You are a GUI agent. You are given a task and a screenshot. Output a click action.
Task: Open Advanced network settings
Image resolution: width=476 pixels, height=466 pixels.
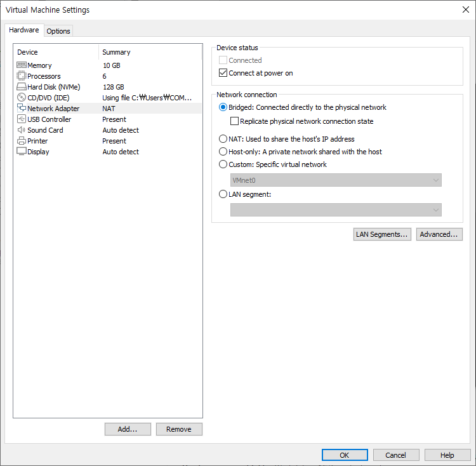click(x=439, y=234)
